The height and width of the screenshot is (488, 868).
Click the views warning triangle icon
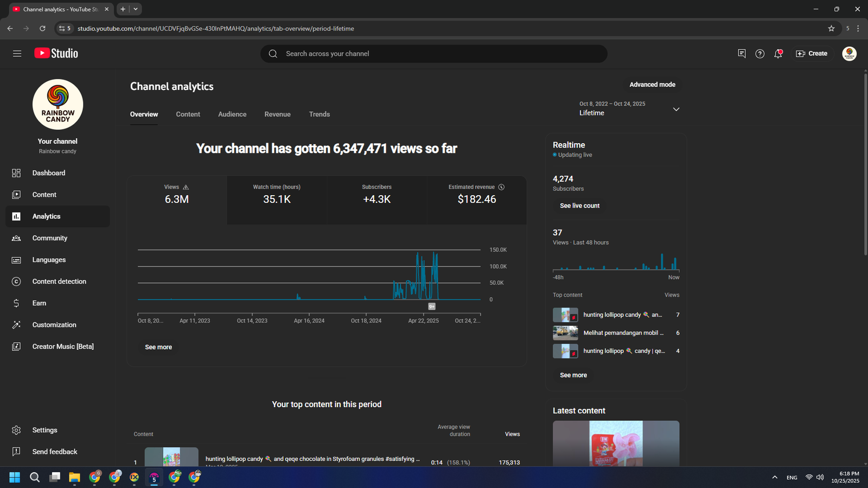186,187
